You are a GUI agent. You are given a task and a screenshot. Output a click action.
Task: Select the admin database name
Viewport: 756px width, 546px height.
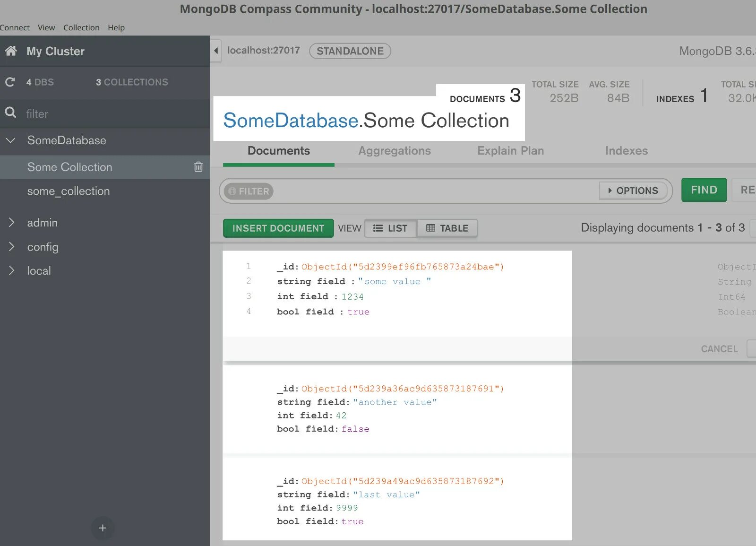pyautogui.click(x=43, y=223)
